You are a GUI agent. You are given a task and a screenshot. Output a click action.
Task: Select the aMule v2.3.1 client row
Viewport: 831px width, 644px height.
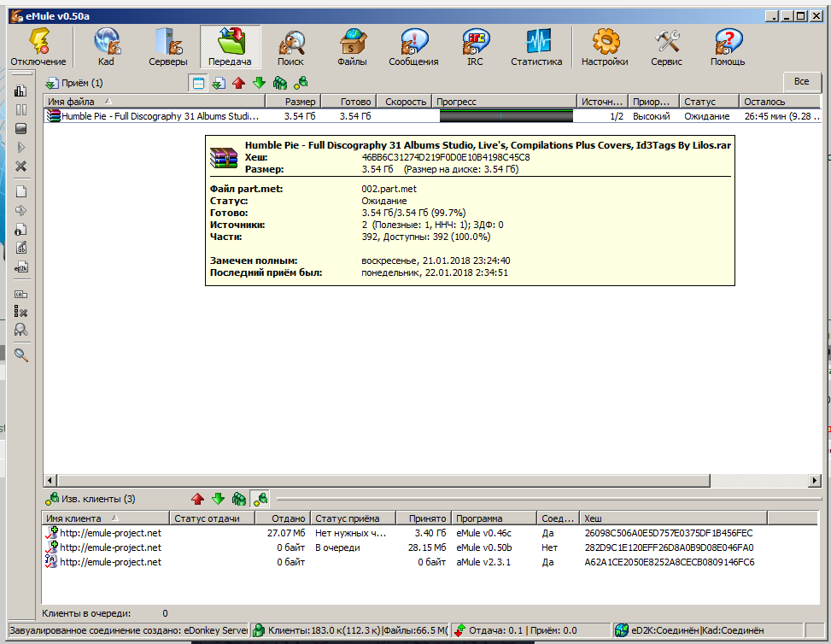pyautogui.click(x=430, y=562)
